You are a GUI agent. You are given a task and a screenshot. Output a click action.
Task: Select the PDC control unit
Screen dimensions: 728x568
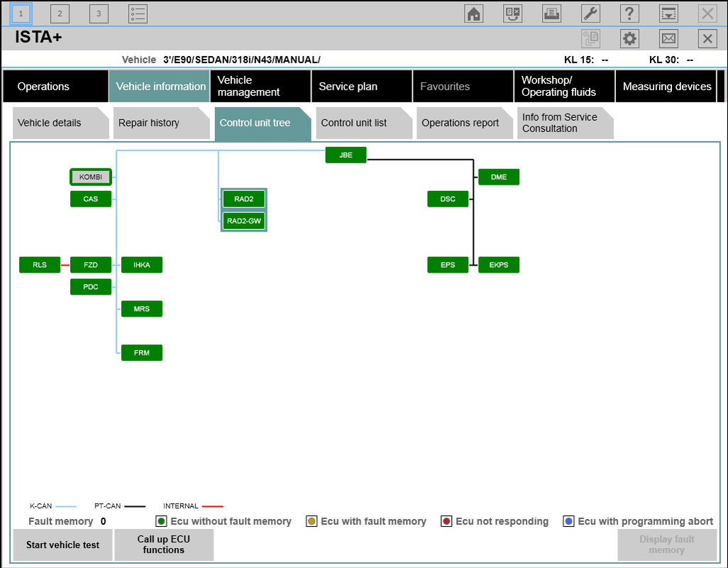point(91,287)
